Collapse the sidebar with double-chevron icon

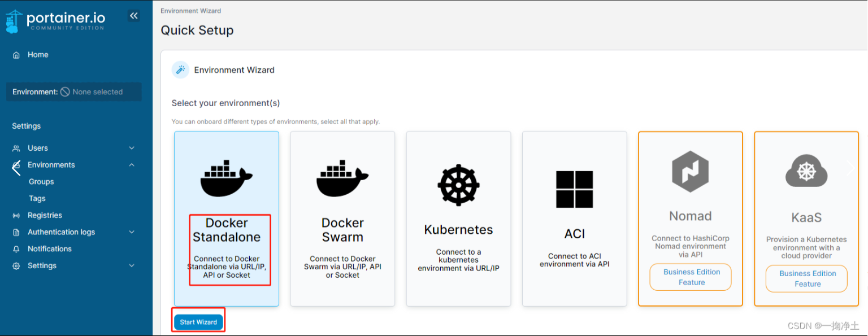coord(134,16)
